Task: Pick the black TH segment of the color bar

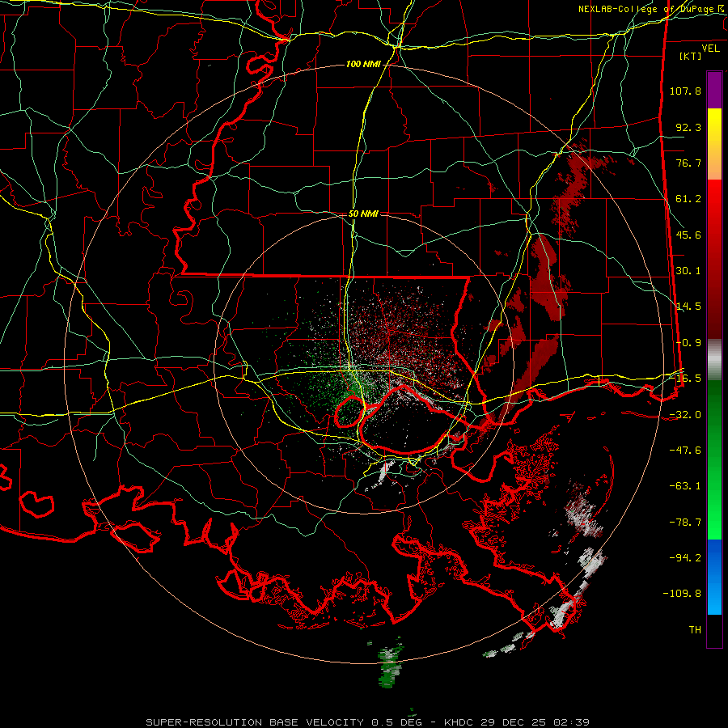Action: [x=714, y=630]
